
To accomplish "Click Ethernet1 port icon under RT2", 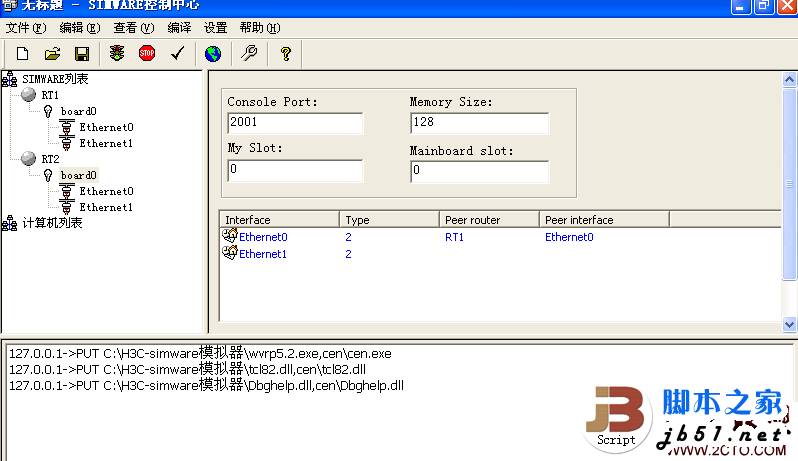I will [67, 207].
